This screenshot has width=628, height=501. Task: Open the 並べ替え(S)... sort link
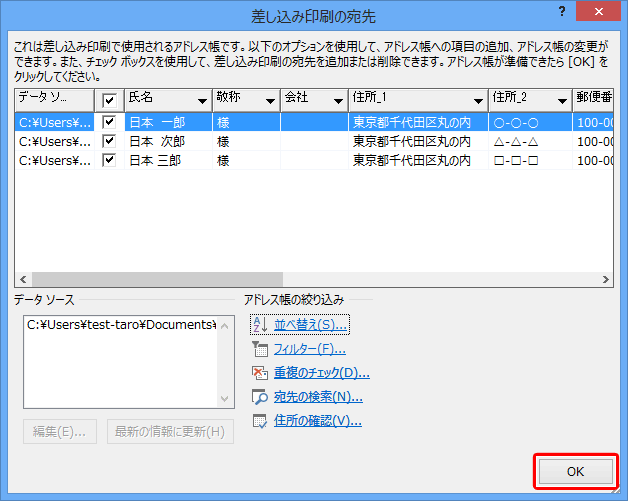pos(310,325)
